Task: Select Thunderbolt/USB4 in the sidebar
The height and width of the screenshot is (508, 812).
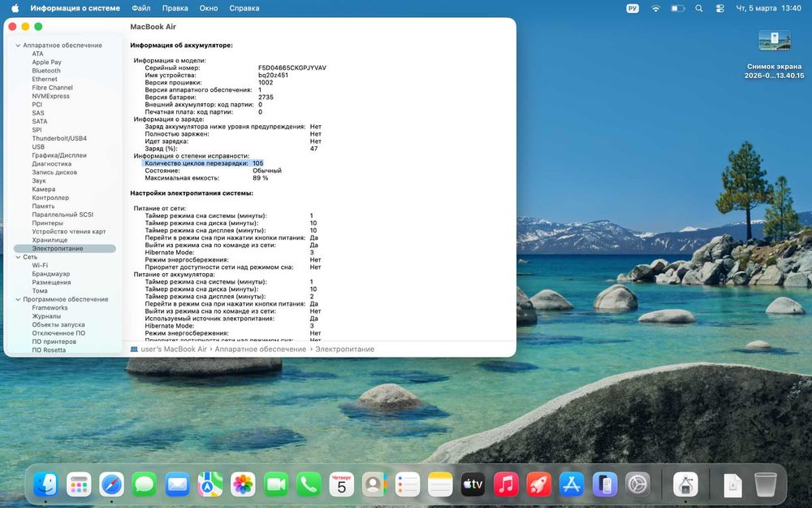Action: pos(59,138)
